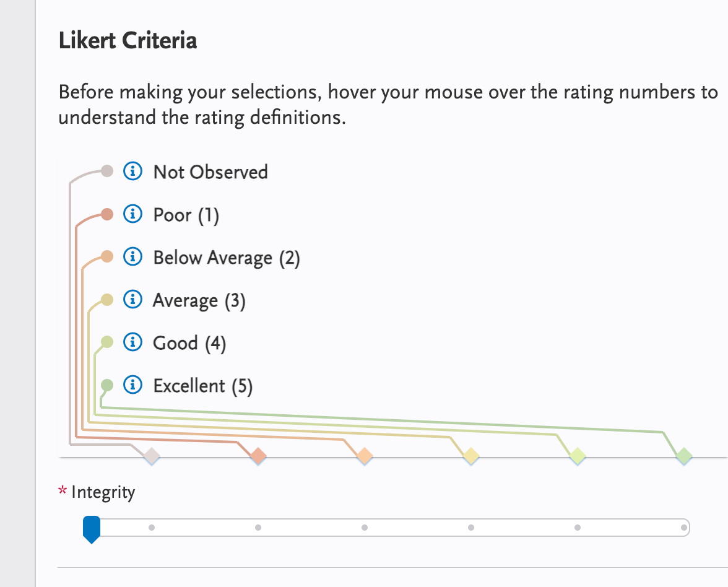Click the info icon beside Not Observed
Viewport: 728px width, 587px height.
point(132,171)
